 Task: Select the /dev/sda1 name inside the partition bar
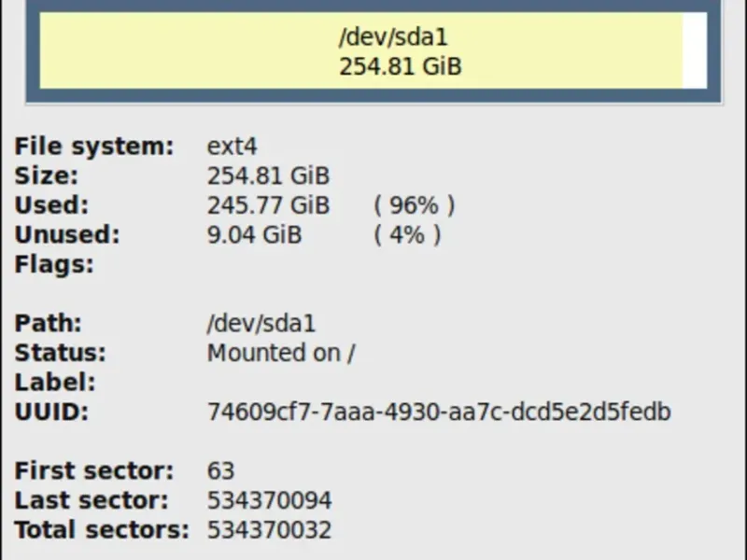tap(393, 36)
